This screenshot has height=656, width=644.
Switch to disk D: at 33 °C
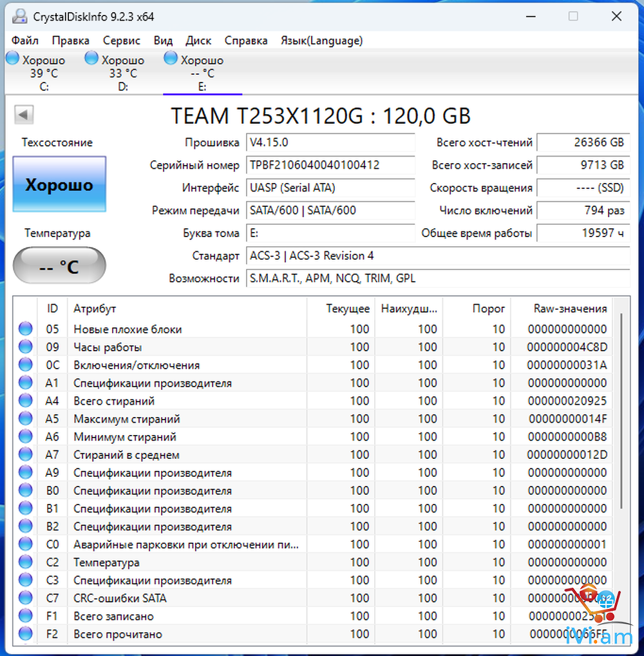click(x=123, y=73)
